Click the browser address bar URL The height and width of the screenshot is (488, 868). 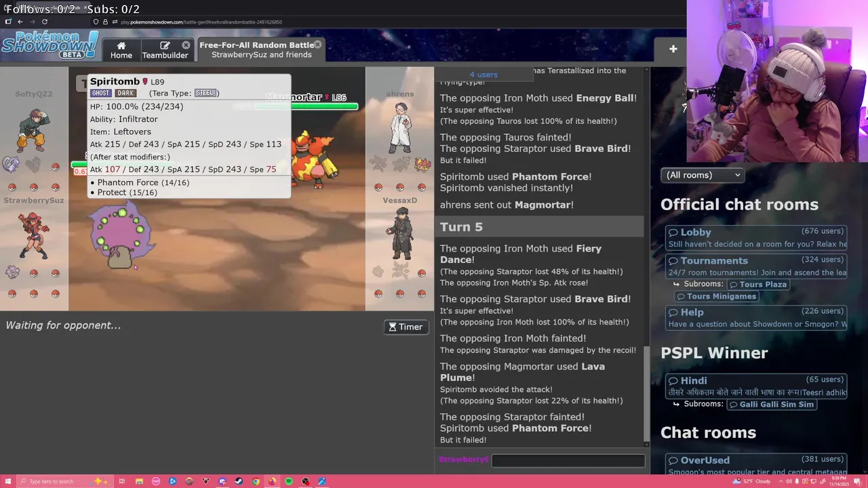201,22
